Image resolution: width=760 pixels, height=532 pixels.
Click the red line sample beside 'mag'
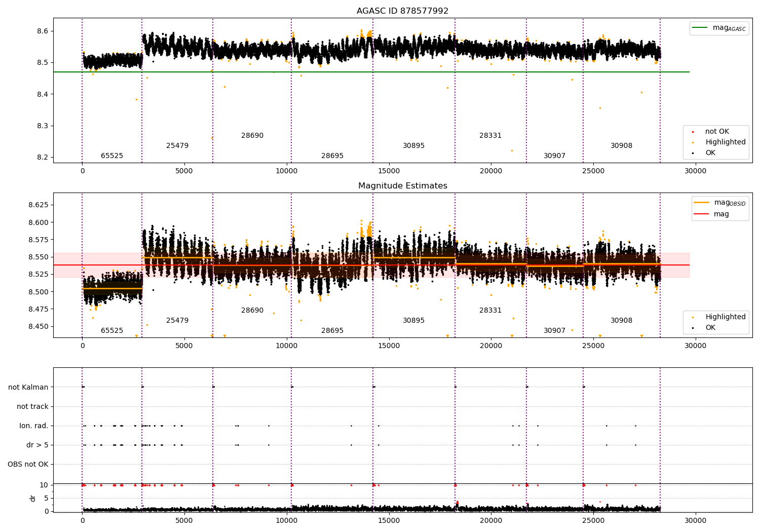(702, 214)
